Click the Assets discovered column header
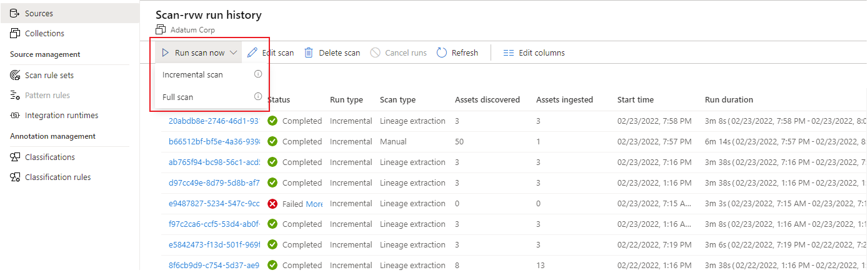The width and height of the screenshot is (868, 275). tap(487, 99)
